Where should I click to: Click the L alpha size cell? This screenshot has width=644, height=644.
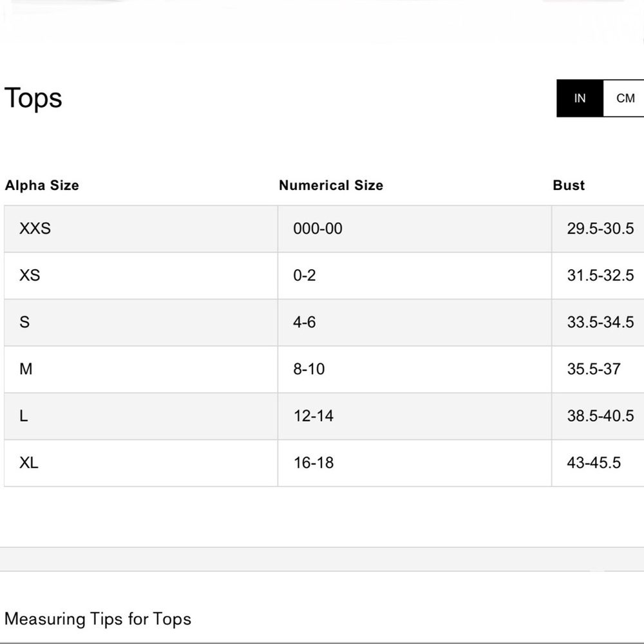tap(141, 416)
